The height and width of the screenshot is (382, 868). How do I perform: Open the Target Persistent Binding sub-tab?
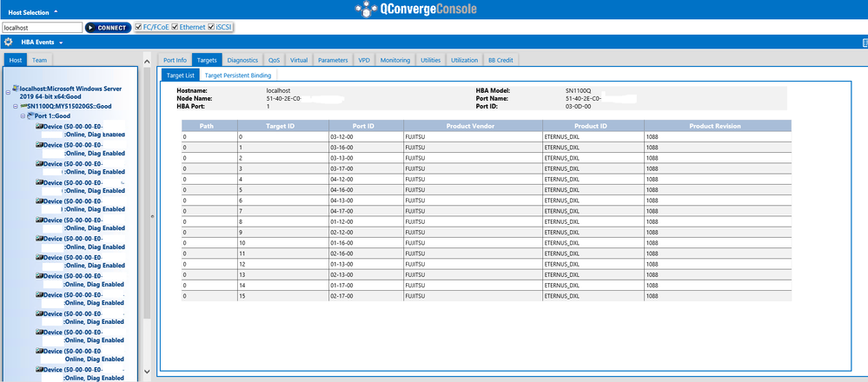pos(238,76)
